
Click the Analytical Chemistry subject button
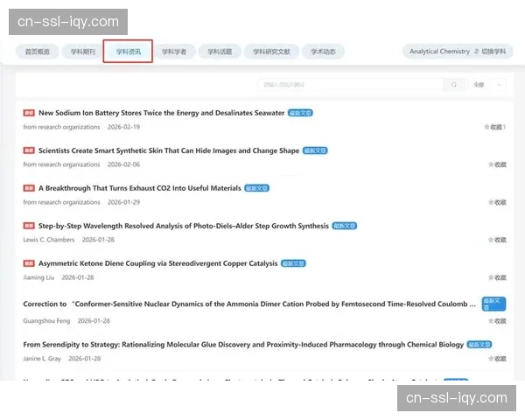[x=439, y=52]
